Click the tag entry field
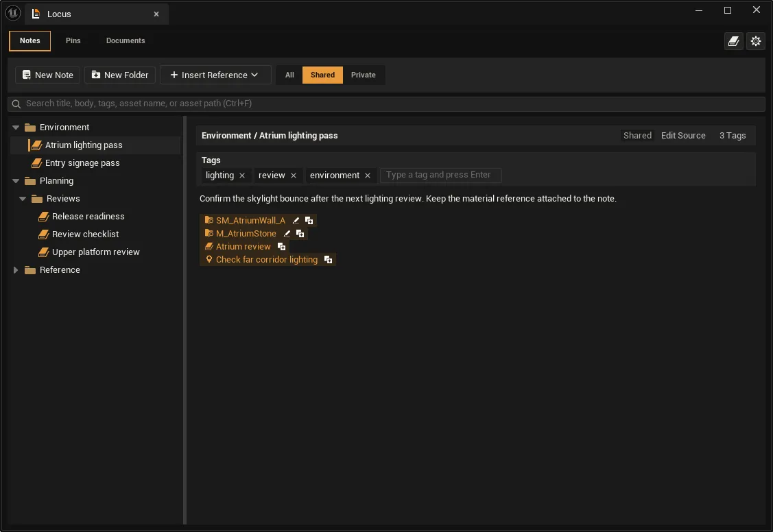 [441, 176]
